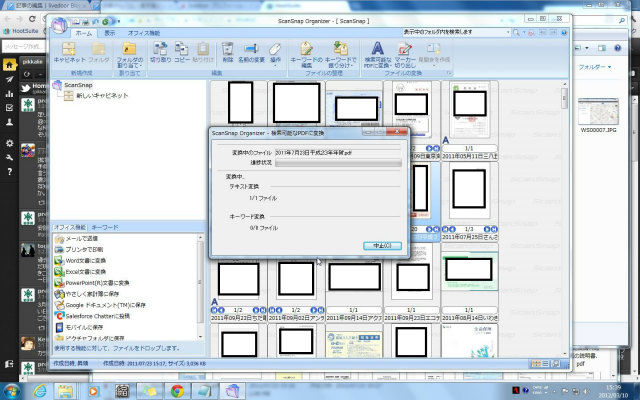Image resolution: width=640 pixels, height=400 pixels.
Task: Click the list view icon in the status bar
Action: pyautogui.click(x=545, y=364)
